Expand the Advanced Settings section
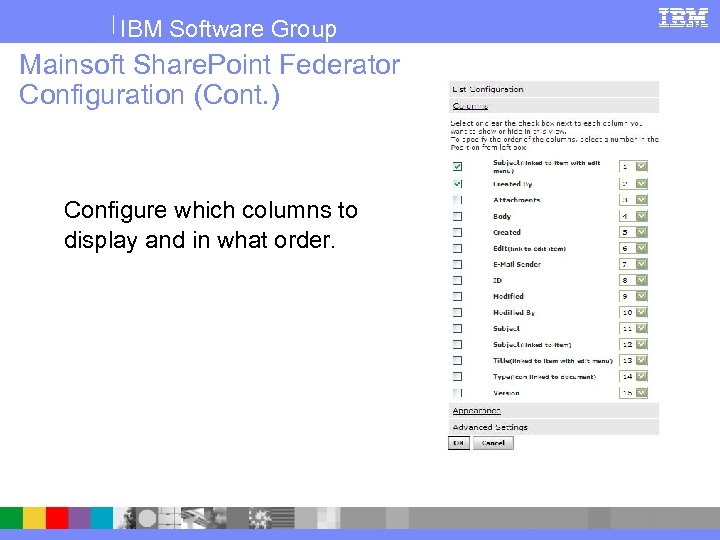This screenshot has width=720, height=540. [x=553, y=427]
